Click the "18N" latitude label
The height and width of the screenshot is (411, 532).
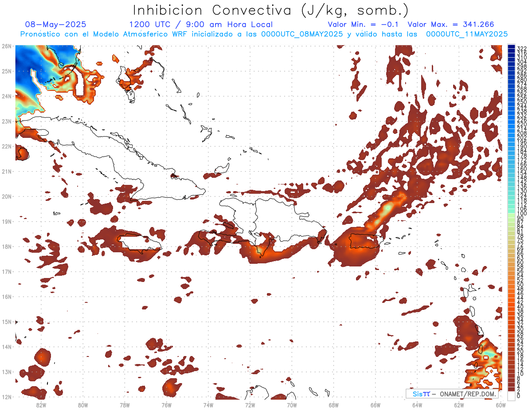(7, 247)
